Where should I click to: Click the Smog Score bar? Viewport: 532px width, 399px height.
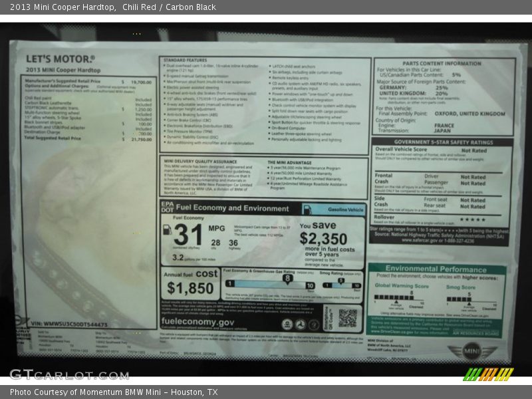point(459,299)
